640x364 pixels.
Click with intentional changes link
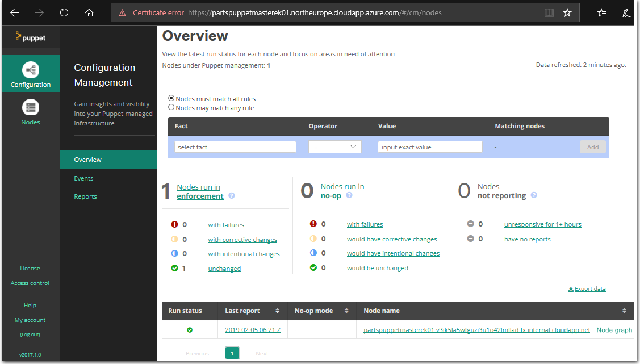coord(244,254)
